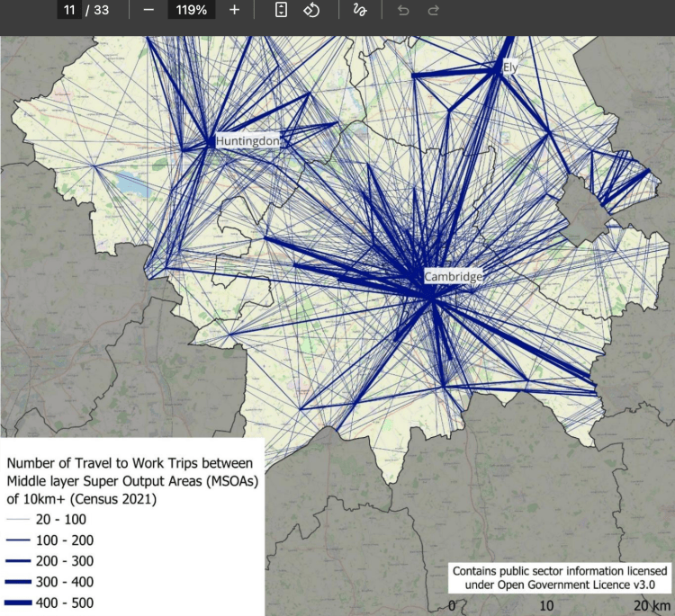Select the page number field showing 11

[x=69, y=10]
